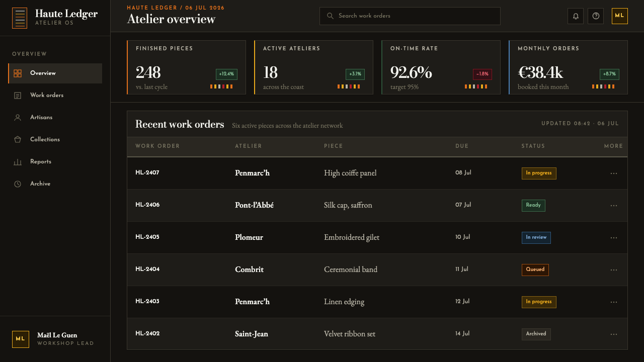644x362 pixels.
Task: Click the Collections icon in sidebar
Action: click(x=18, y=140)
